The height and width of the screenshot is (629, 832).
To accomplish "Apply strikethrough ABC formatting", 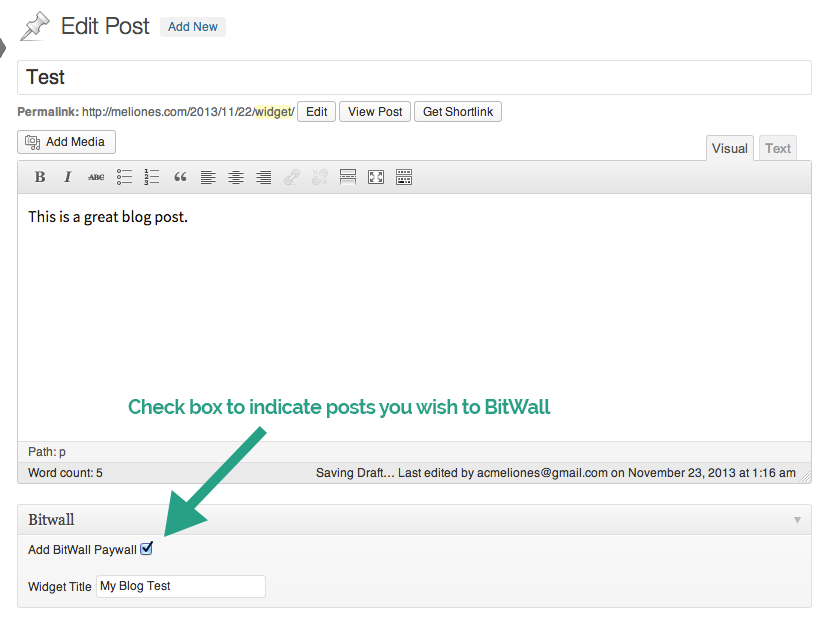I will pos(96,177).
